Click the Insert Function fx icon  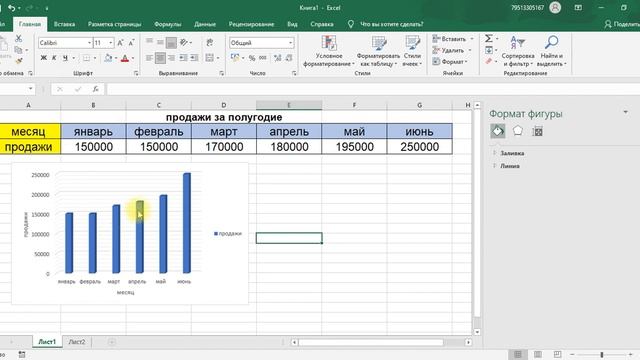click(96, 89)
